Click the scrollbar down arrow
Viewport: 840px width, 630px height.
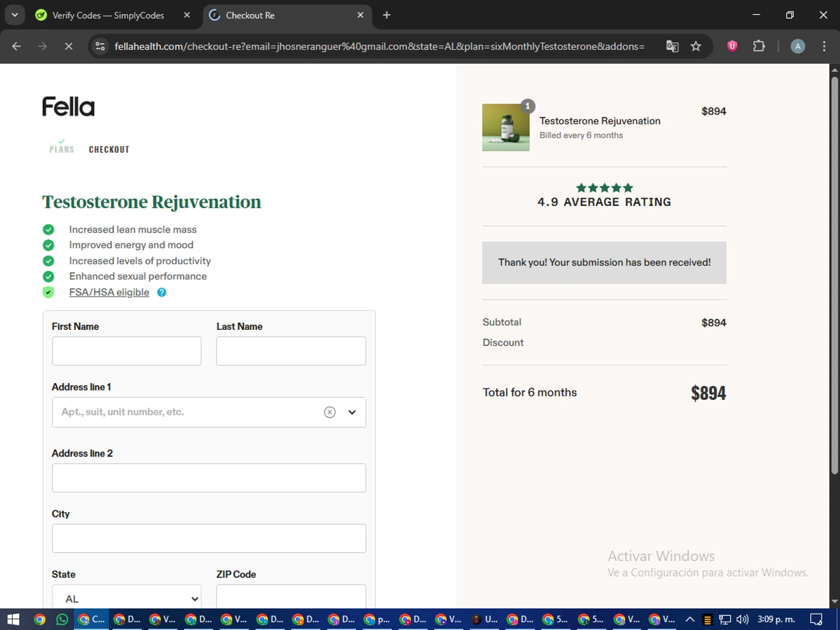[834, 601]
